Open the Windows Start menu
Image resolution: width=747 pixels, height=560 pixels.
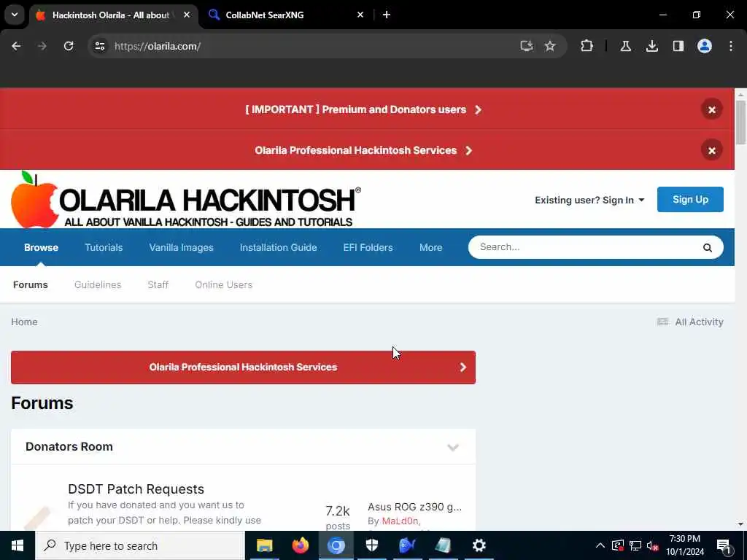point(18,545)
